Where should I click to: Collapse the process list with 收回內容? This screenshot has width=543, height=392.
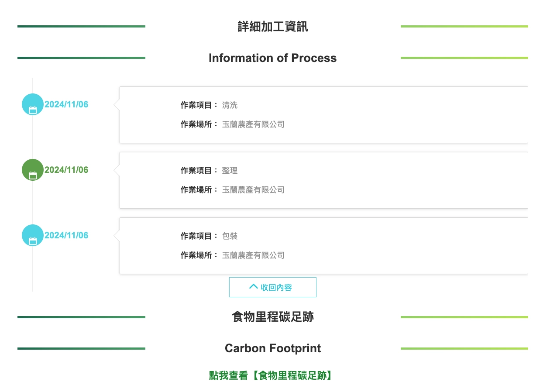[273, 287]
